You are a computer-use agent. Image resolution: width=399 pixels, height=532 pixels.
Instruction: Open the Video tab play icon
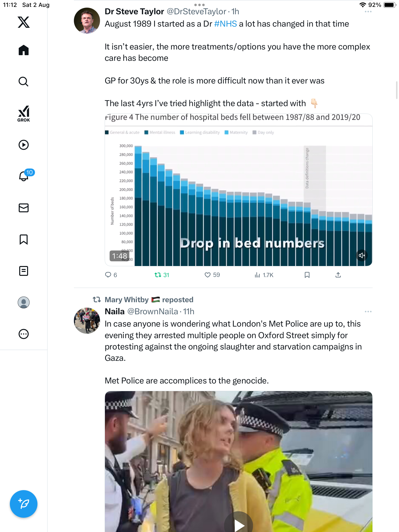click(24, 145)
